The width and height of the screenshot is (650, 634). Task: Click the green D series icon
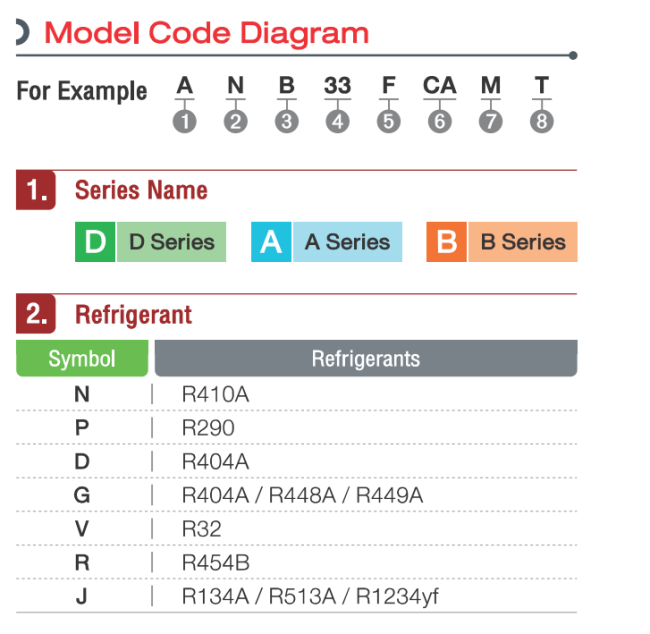pyautogui.click(x=95, y=242)
